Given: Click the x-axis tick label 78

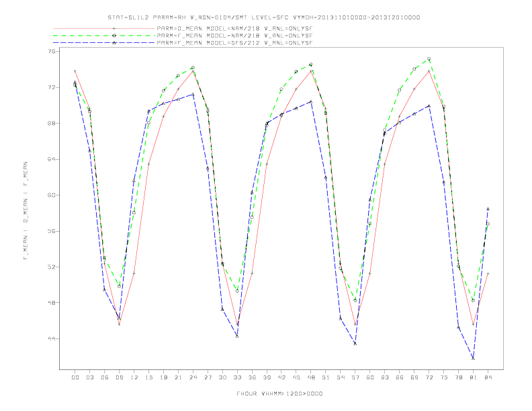Looking at the screenshot, I should pyautogui.click(x=458, y=377).
